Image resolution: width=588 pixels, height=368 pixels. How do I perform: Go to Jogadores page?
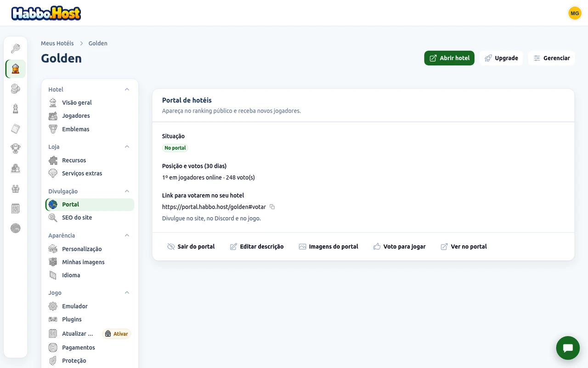pos(90,116)
